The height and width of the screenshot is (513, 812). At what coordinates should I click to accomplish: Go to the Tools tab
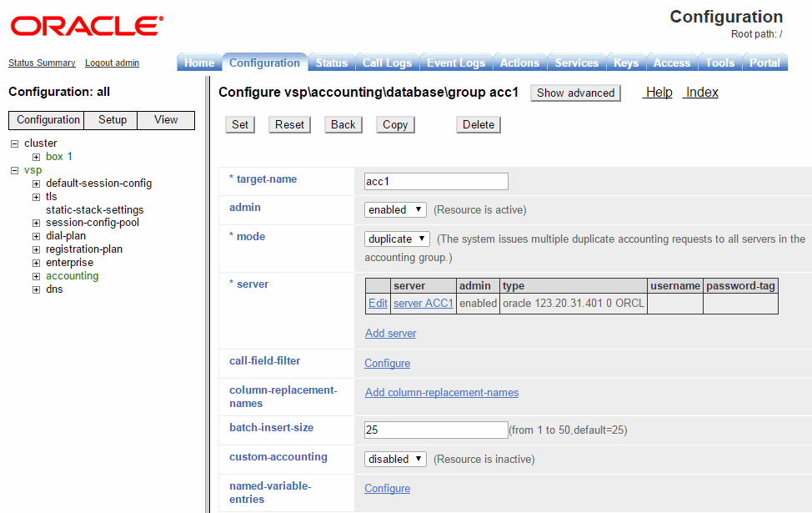pyautogui.click(x=719, y=63)
